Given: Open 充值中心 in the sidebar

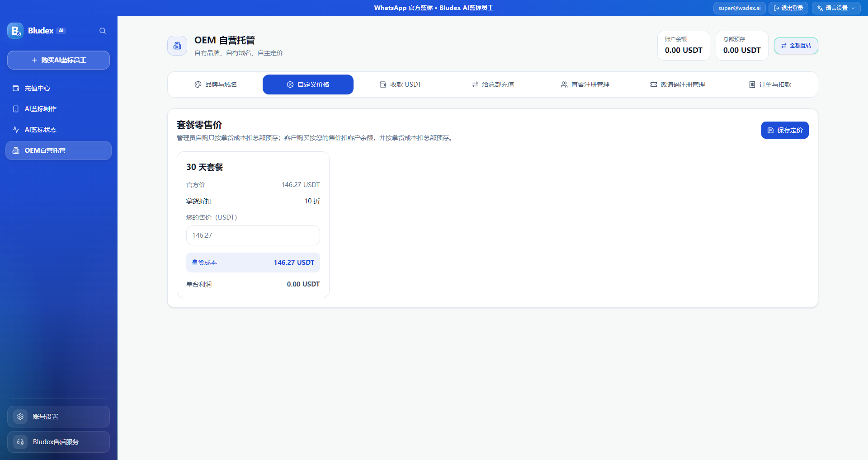Looking at the screenshot, I should click(x=58, y=88).
